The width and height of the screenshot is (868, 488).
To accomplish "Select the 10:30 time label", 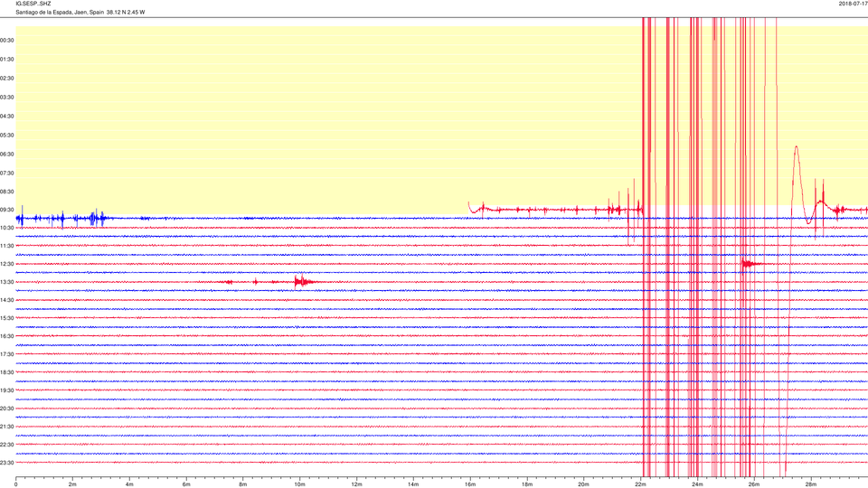I will [7, 228].
